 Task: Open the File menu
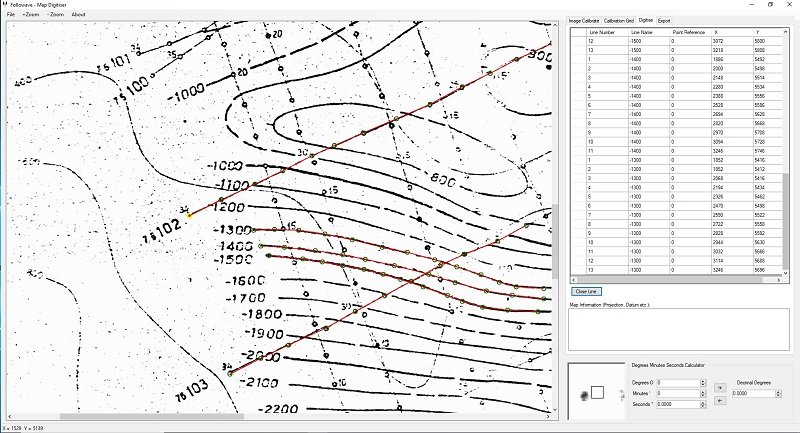(10, 15)
